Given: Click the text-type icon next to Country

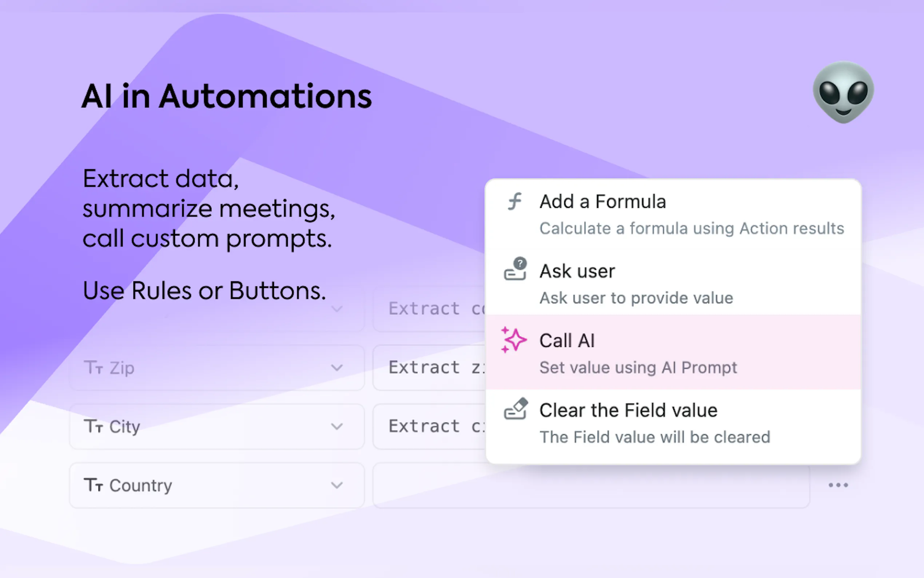Looking at the screenshot, I should (x=93, y=485).
